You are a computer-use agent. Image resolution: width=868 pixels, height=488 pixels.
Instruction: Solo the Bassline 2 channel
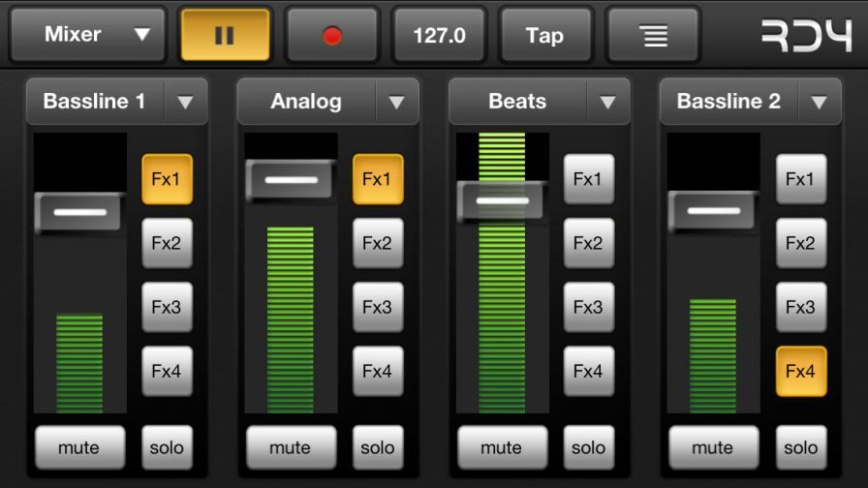click(x=801, y=447)
